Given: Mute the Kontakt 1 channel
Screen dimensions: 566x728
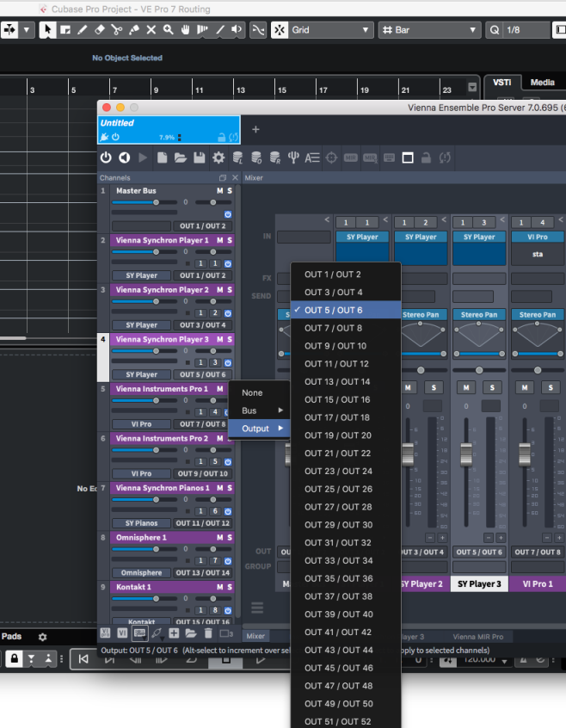Looking at the screenshot, I should [x=220, y=588].
